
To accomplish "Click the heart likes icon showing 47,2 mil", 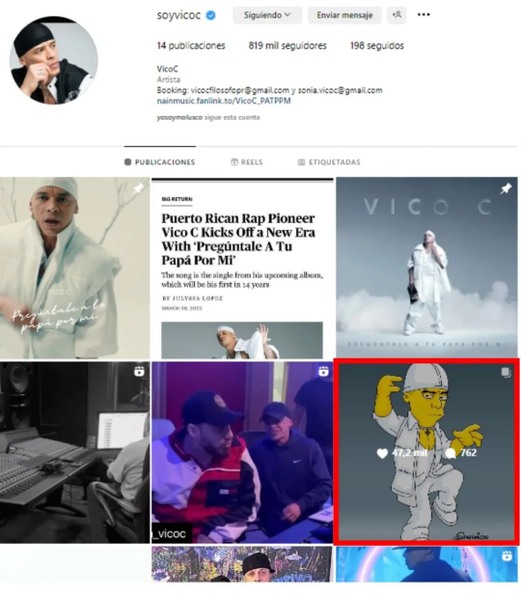I will coord(382,453).
